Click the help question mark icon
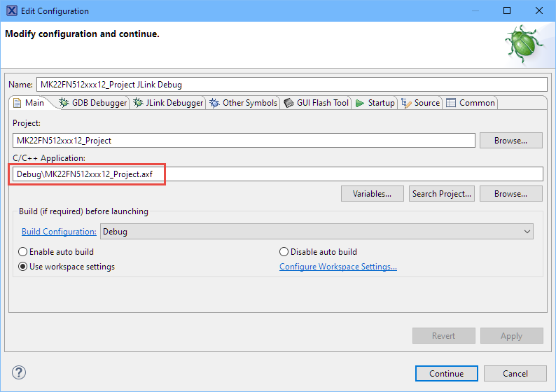Image resolution: width=556 pixels, height=392 pixels. pyautogui.click(x=19, y=372)
